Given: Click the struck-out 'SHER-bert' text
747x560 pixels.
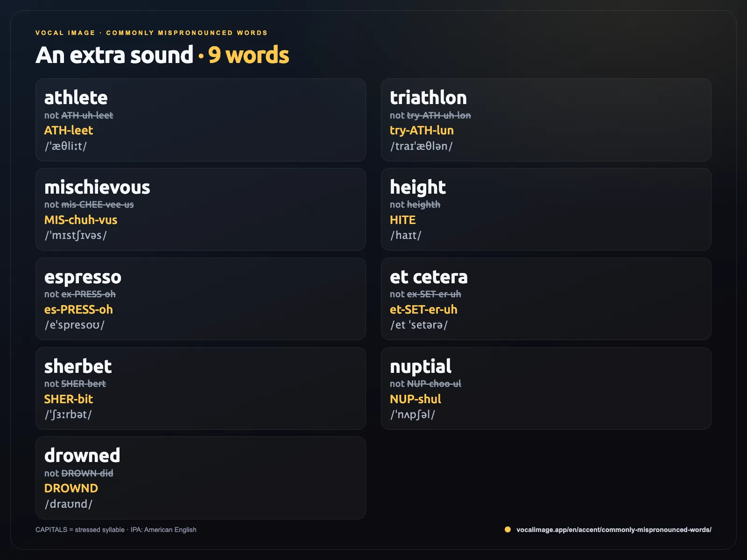Looking at the screenshot, I should pos(84,384).
